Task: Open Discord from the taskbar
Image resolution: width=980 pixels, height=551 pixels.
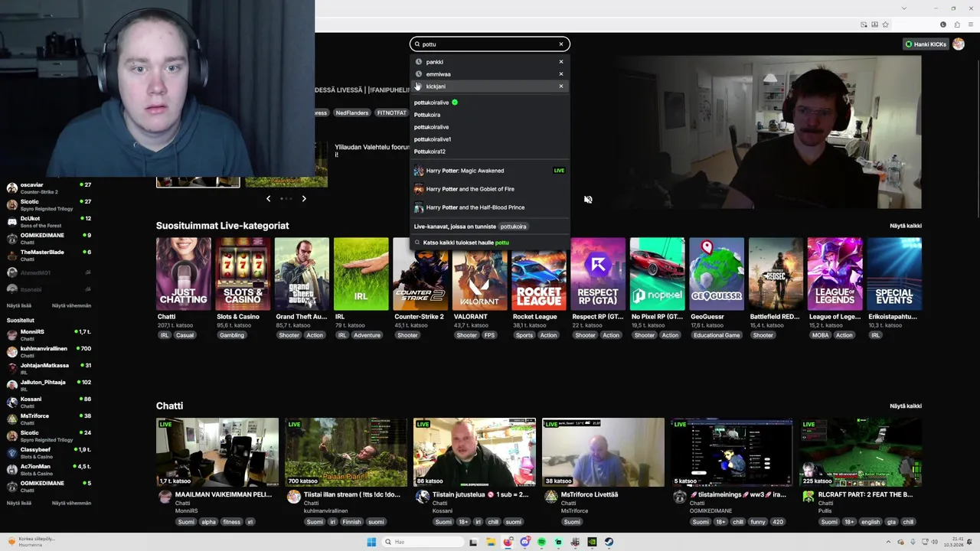Action: pyautogui.click(x=524, y=542)
